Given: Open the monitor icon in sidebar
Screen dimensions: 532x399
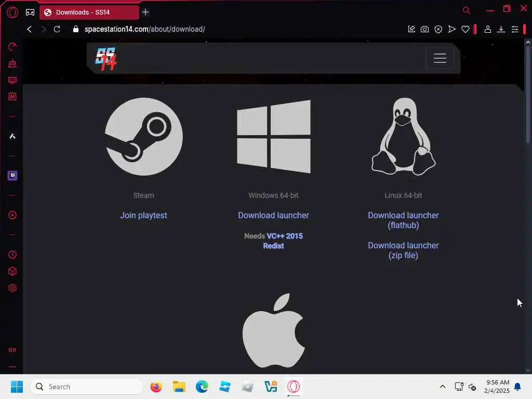Looking at the screenshot, I should click(12, 80).
